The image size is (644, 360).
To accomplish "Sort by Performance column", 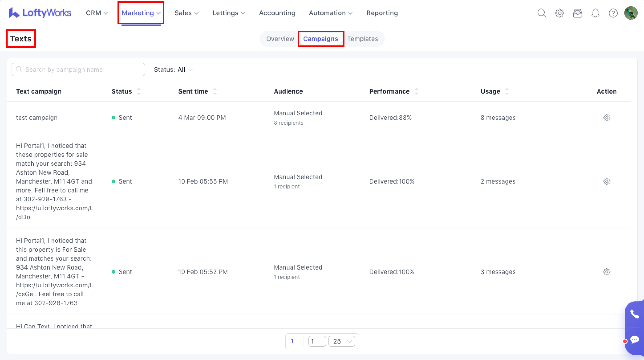I will 416,91.
